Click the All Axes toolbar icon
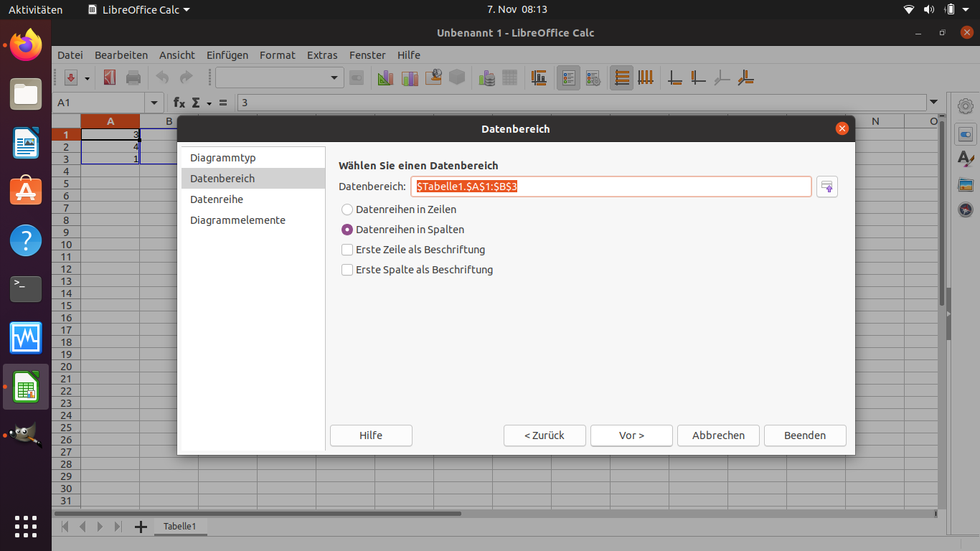Image resolution: width=980 pixels, height=551 pixels. pos(746,77)
